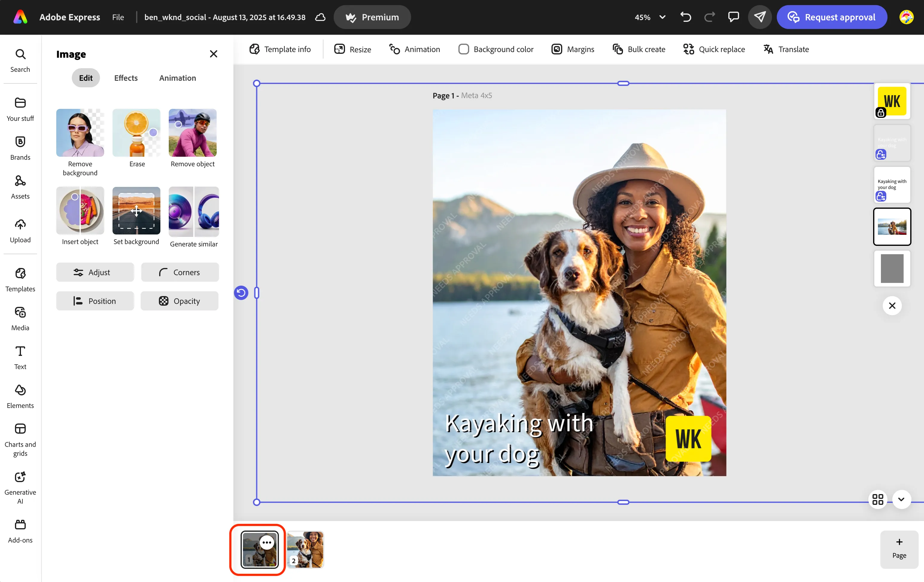The width and height of the screenshot is (924, 582).
Task: Open the Elements panel
Action: pos(20,397)
